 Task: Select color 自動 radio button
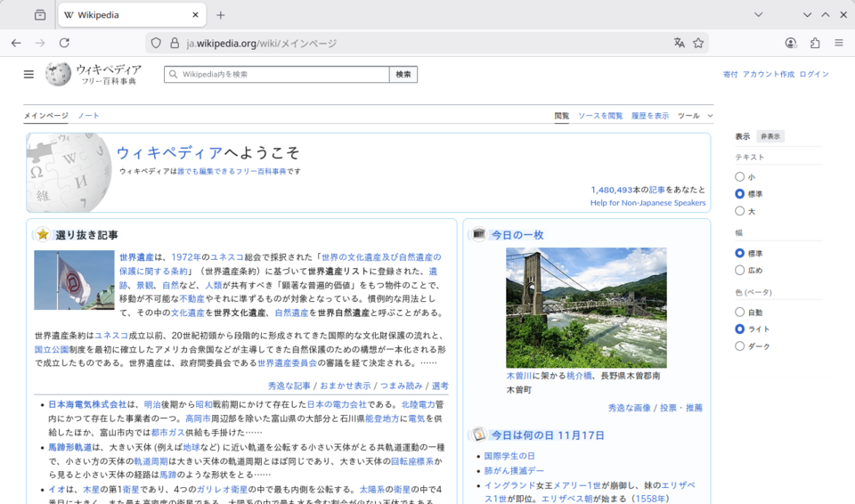740,312
